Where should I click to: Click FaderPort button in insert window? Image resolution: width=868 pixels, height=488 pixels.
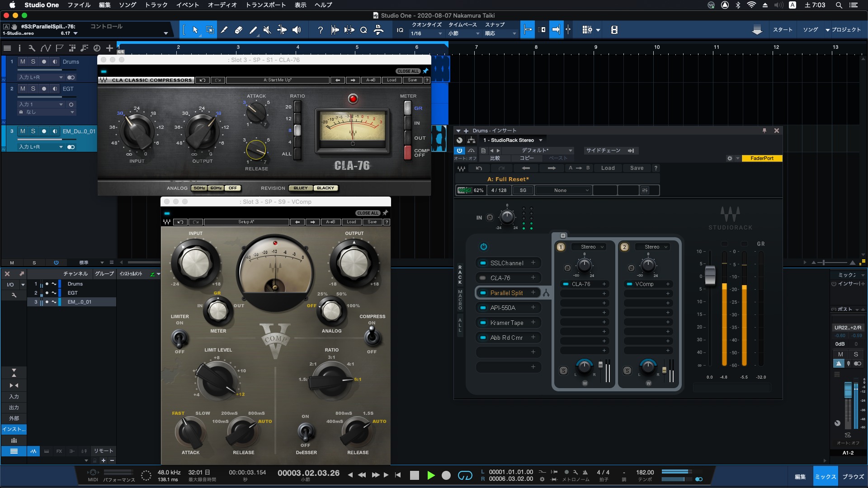(762, 158)
